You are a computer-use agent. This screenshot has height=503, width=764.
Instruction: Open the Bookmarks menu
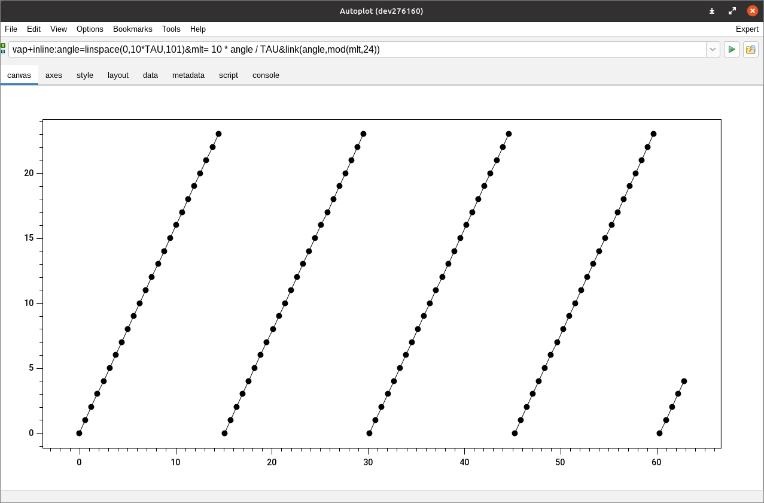pyautogui.click(x=133, y=29)
